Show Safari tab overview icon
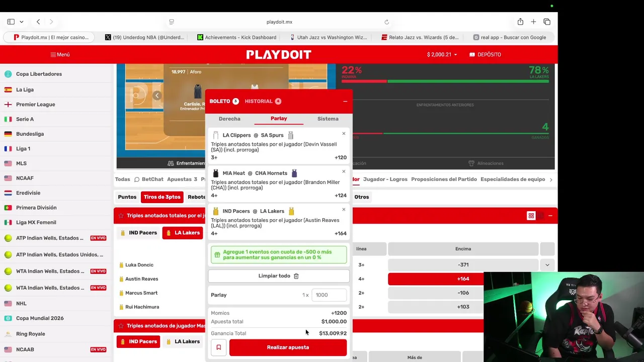The height and width of the screenshot is (362, 644). click(547, 22)
